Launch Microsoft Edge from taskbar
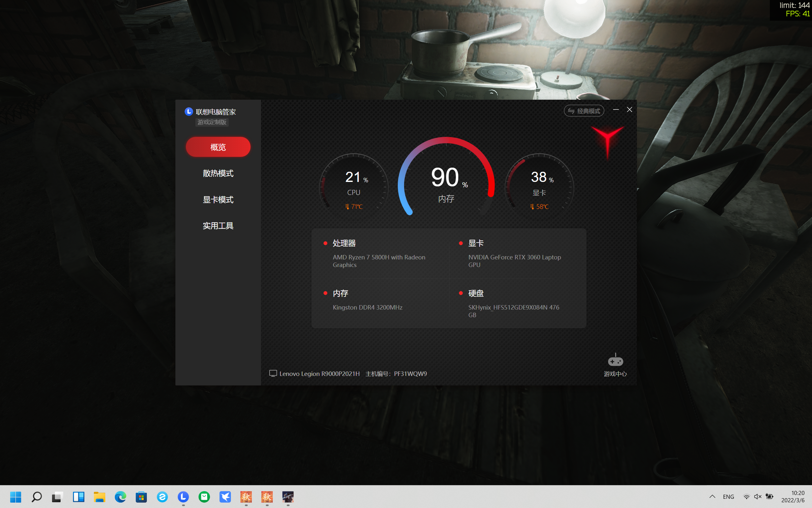Image resolution: width=812 pixels, height=508 pixels. tap(121, 497)
